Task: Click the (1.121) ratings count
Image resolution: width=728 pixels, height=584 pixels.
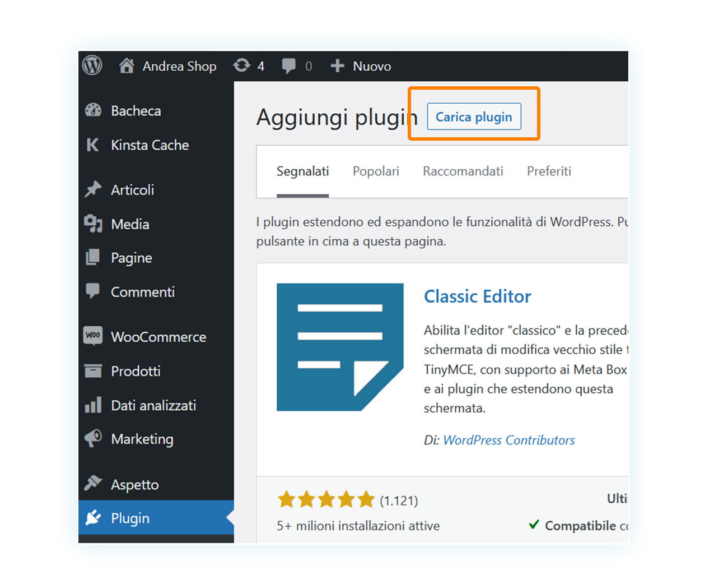Action: 399,500
